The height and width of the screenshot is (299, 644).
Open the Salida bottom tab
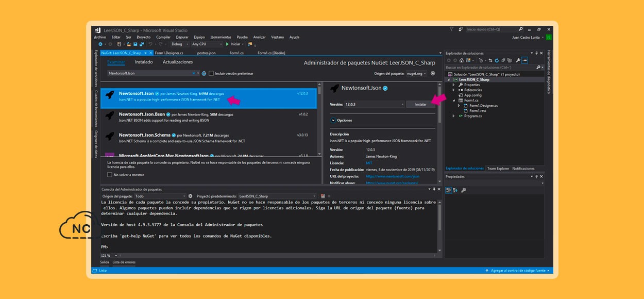point(105,262)
